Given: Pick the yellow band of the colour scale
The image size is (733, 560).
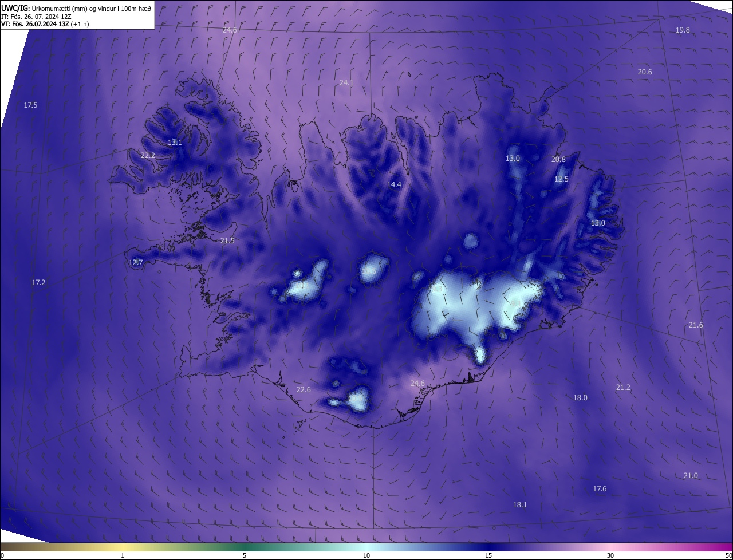Looking at the screenshot, I should coord(123,547).
